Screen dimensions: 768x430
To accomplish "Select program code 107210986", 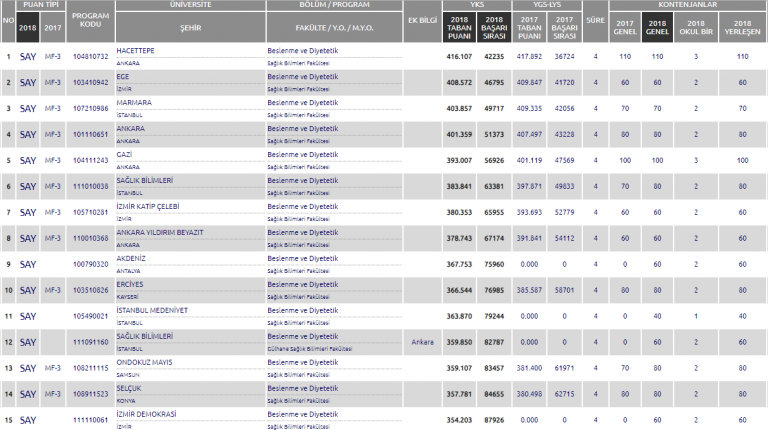I will [x=91, y=108].
